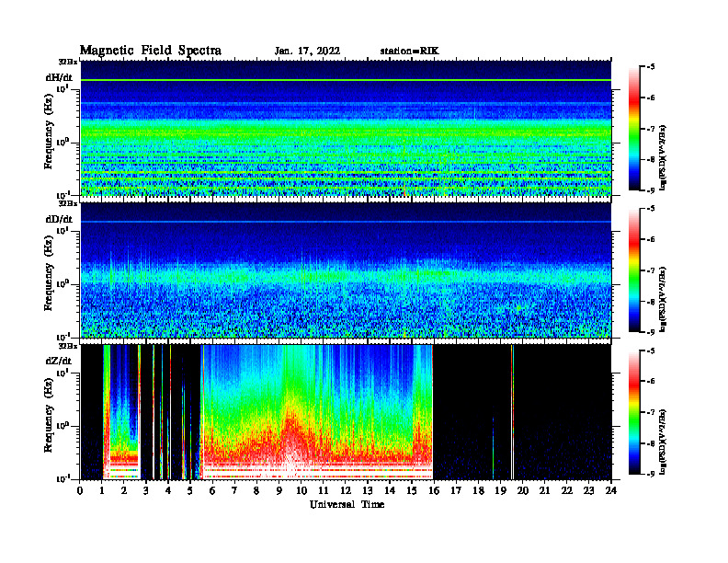The image size is (728, 563).
Task: Click the dD/dt spectrogram plot area
Action: 346,270
